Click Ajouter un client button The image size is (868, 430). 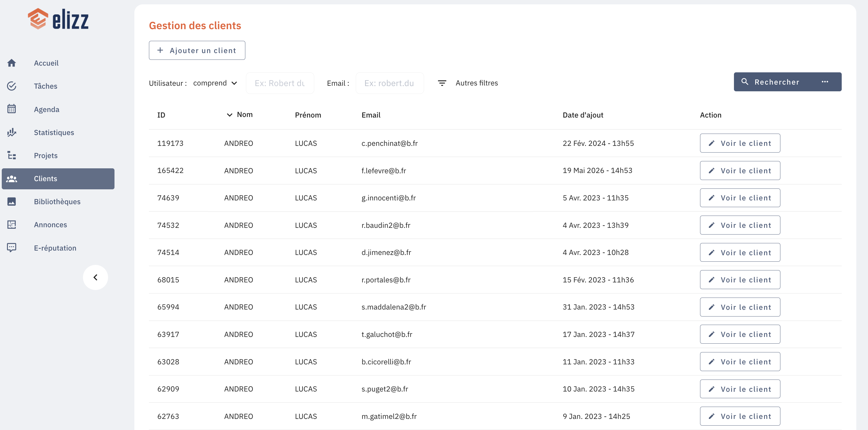[197, 50]
